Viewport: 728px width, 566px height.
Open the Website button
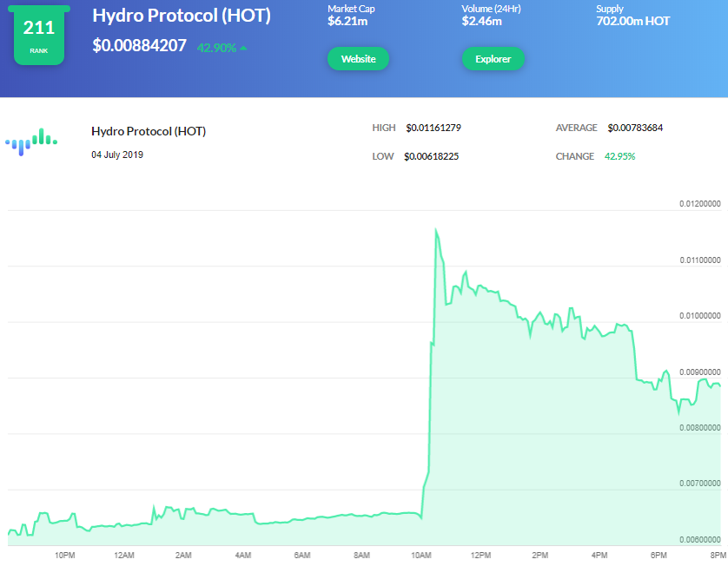point(358,59)
